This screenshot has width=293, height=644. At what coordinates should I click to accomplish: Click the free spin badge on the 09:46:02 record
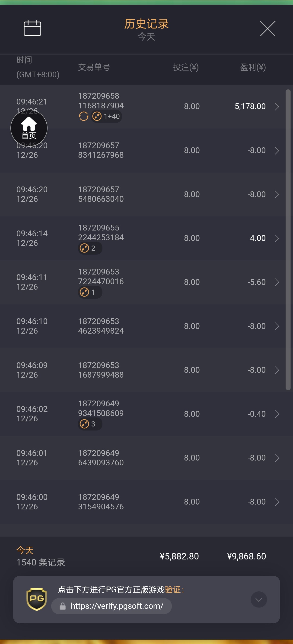(89, 424)
